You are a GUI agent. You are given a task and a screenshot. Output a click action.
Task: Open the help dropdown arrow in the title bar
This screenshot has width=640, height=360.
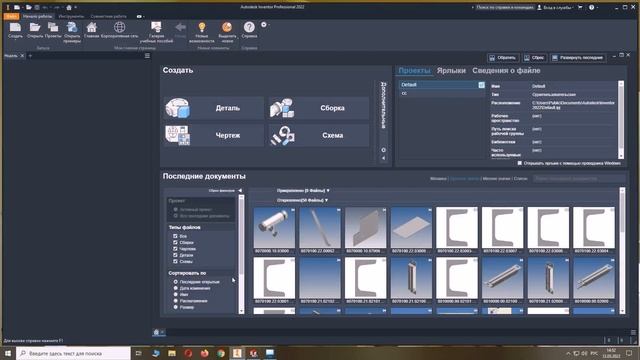click(598, 7)
